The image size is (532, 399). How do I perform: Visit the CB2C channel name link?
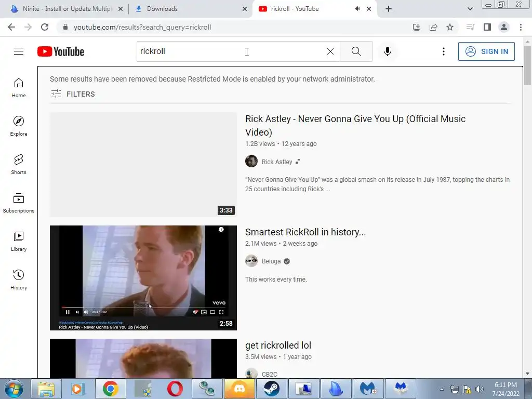click(270, 374)
